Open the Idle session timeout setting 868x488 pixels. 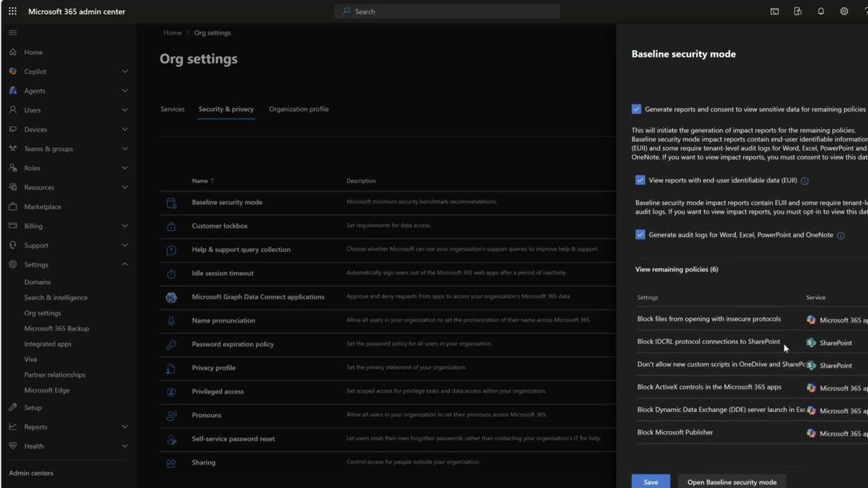[x=222, y=273]
